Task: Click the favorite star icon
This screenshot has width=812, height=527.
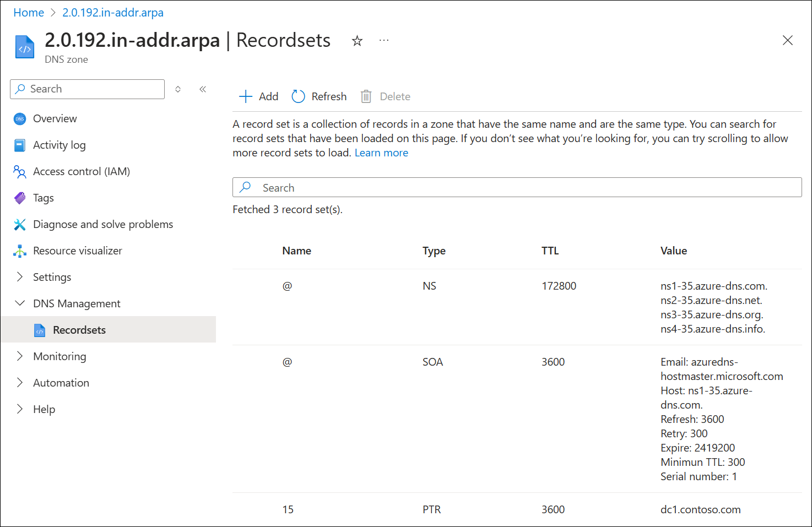Action: (358, 41)
